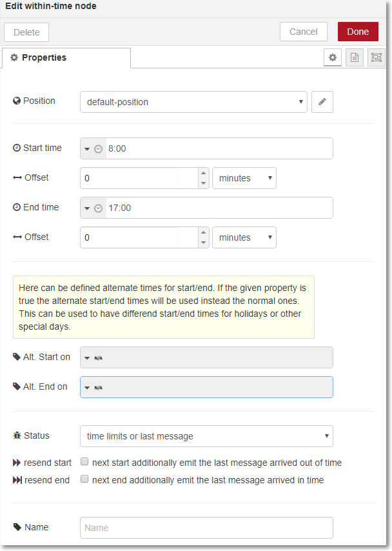The height and width of the screenshot is (551, 392).
Task: Click the clock type icon in End time
Action: tap(99, 208)
